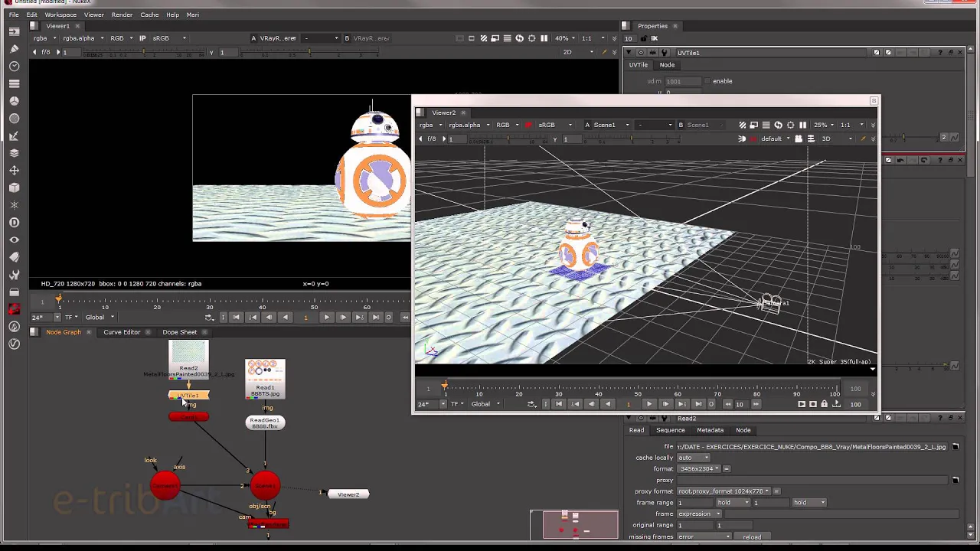The width and height of the screenshot is (980, 551).
Task: Click the Viewer2 headlamp light icon
Action: [742, 139]
